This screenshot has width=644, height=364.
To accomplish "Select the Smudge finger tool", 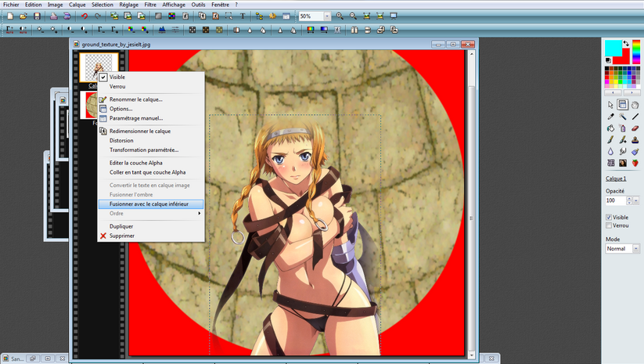I will (x=623, y=152).
